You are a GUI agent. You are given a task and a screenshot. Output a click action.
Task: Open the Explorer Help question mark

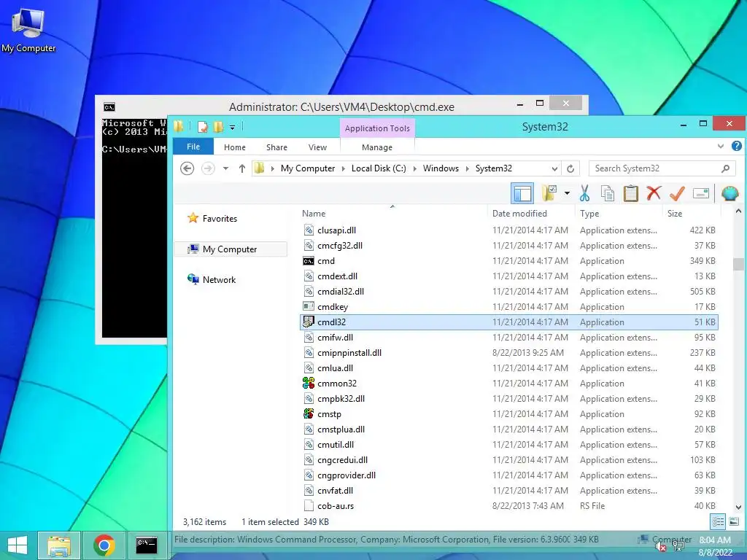(737, 146)
